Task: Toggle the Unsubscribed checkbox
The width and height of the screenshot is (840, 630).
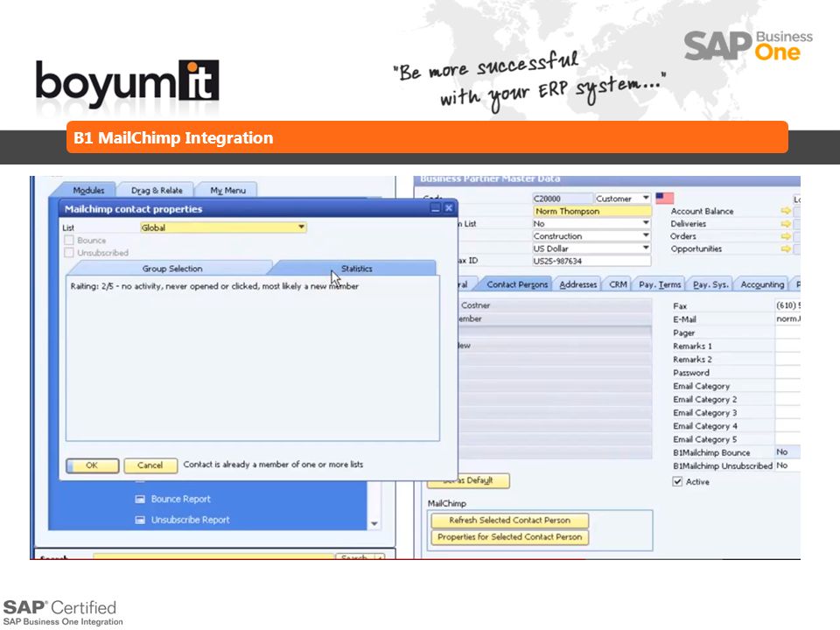Action: tap(68, 252)
